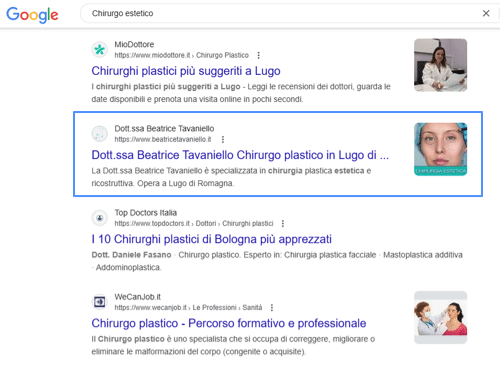Click the Beatrice Tavaniello site favicon
Image resolution: width=500 pixels, height=378 pixels.
pos(100,134)
